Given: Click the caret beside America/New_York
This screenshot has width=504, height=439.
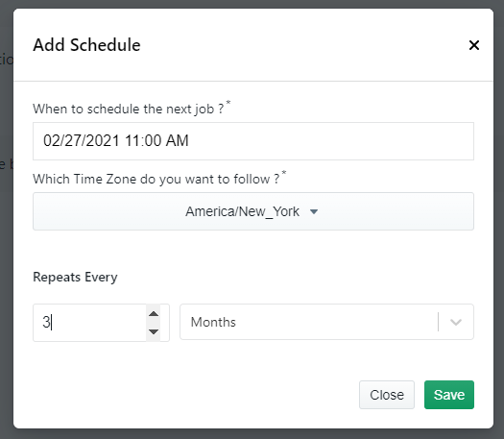Looking at the screenshot, I should (314, 211).
